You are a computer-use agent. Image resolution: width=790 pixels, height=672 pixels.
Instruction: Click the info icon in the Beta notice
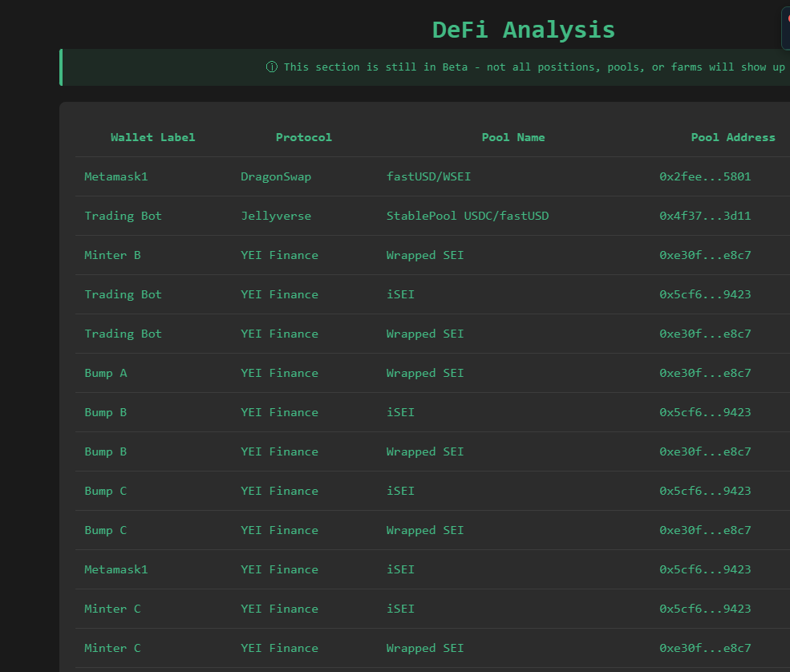click(272, 67)
